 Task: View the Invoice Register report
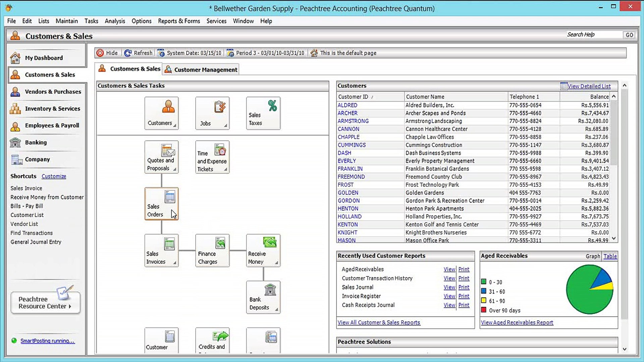click(x=449, y=296)
